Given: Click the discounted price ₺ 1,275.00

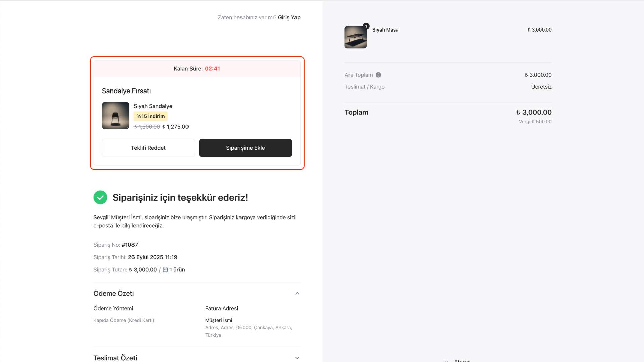Looking at the screenshot, I should pyautogui.click(x=175, y=127).
